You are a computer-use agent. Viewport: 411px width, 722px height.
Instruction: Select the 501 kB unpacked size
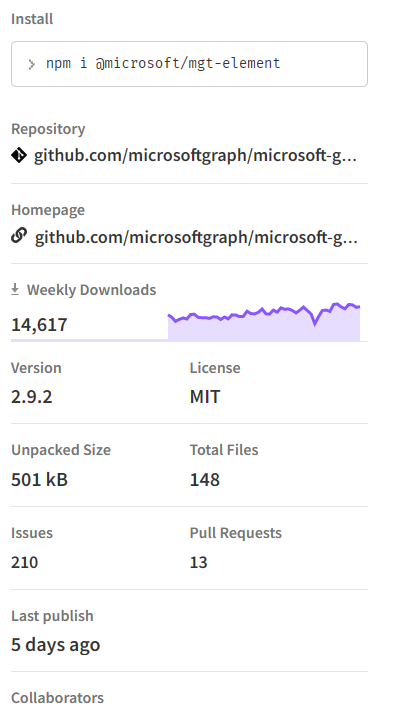(40, 479)
